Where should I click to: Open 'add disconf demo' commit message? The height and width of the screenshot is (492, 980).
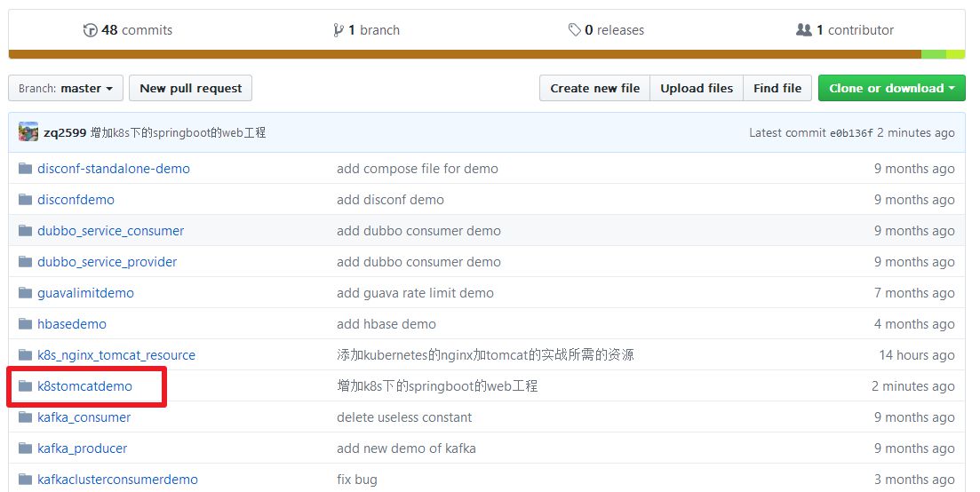[391, 200]
